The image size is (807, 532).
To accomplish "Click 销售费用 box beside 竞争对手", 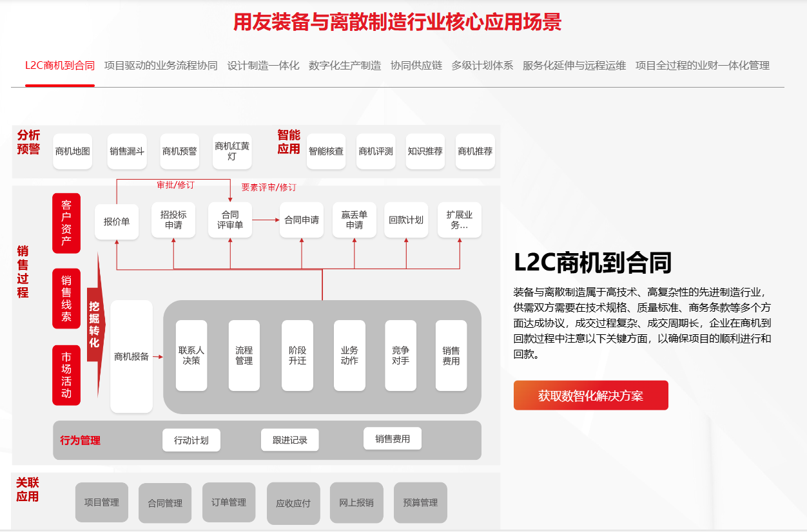I will coord(451,356).
